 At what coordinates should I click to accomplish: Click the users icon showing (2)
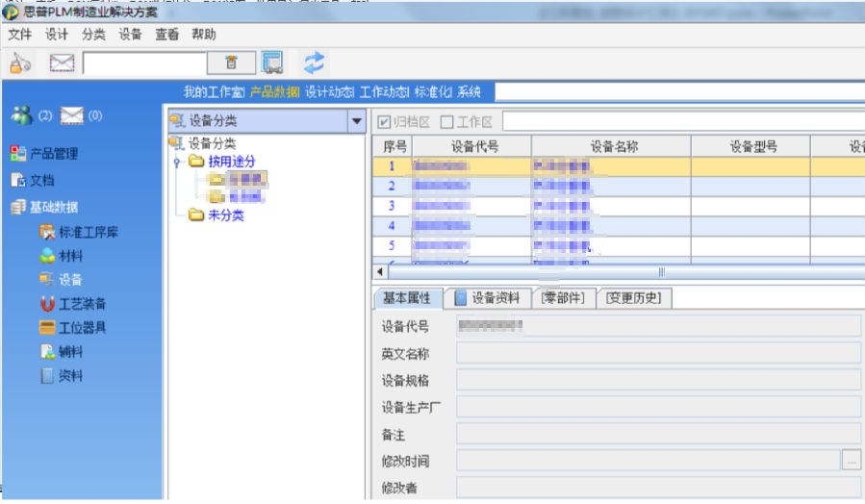point(21,115)
